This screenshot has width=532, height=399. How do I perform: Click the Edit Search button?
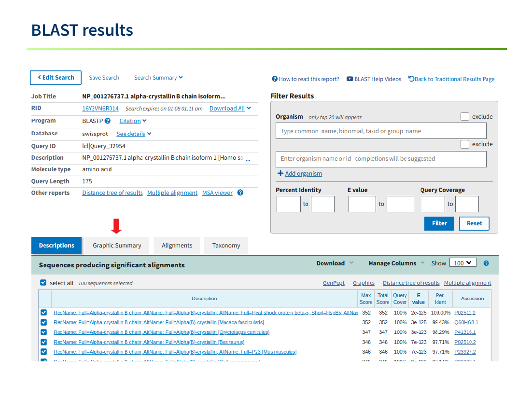(56, 78)
